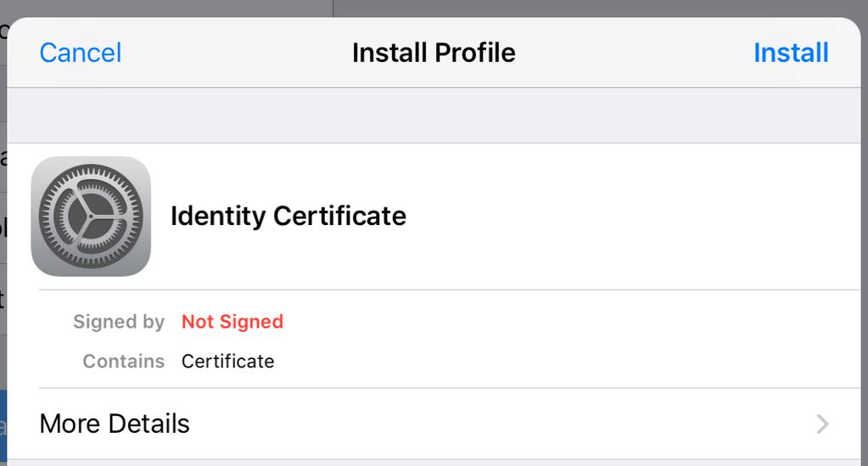Tap the empty middle of More Details row
This screenshot has height=466, width=868.
pyautogui.click(x=498, y=424)
